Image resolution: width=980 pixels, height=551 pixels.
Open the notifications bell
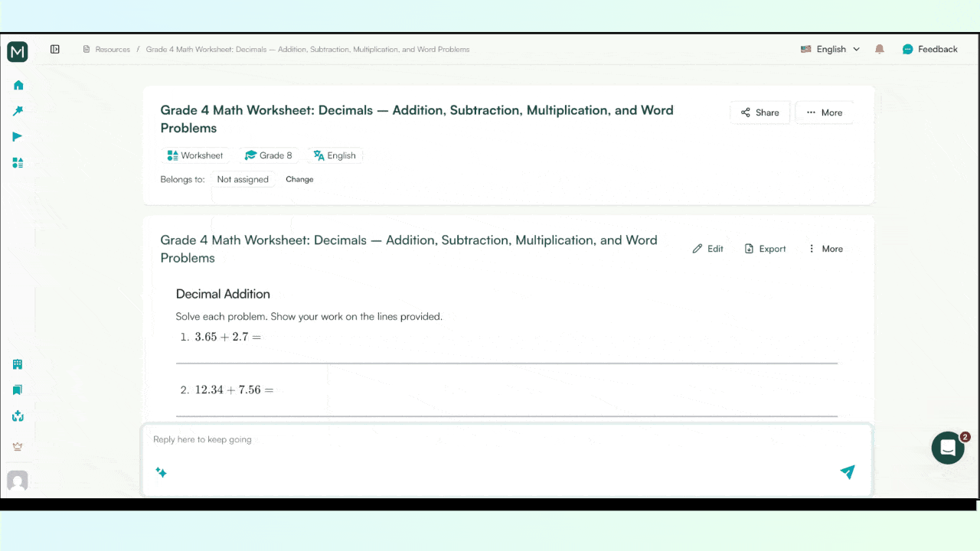(880, 49)
